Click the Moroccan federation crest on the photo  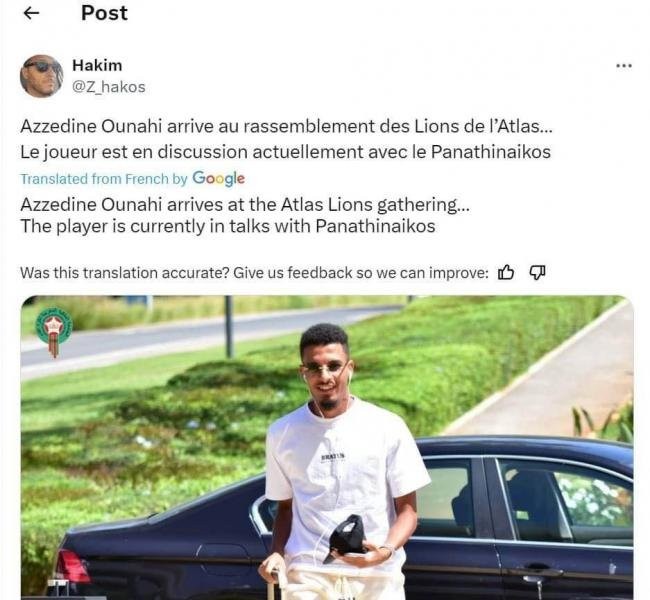click(x=53, y=329)
